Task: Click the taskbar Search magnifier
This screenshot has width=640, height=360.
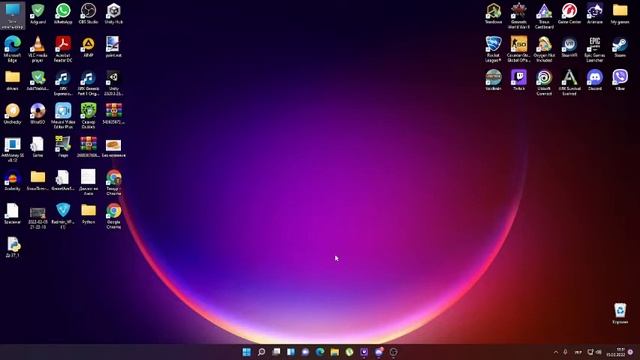Action: point(261,352)
